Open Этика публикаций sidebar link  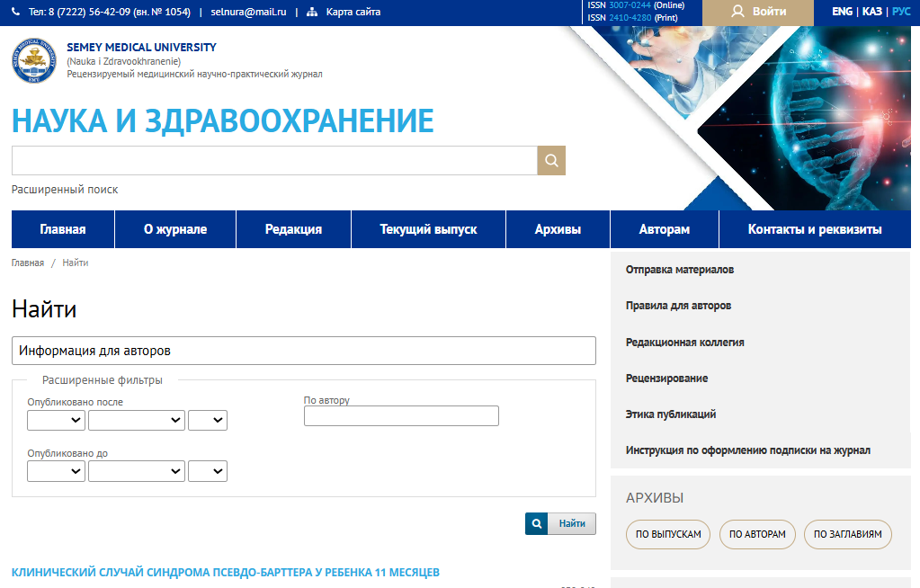[x=671, y=414]
